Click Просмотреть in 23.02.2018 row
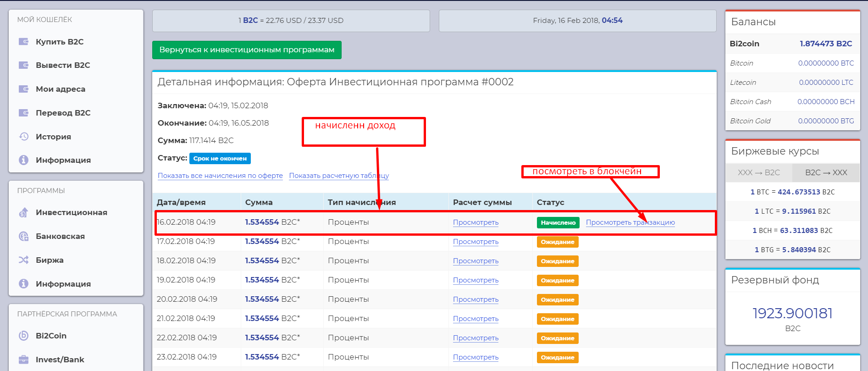Image resolution: width=868 pixels, height=371 pixels. pyautogui.click(x=475, y=357)
